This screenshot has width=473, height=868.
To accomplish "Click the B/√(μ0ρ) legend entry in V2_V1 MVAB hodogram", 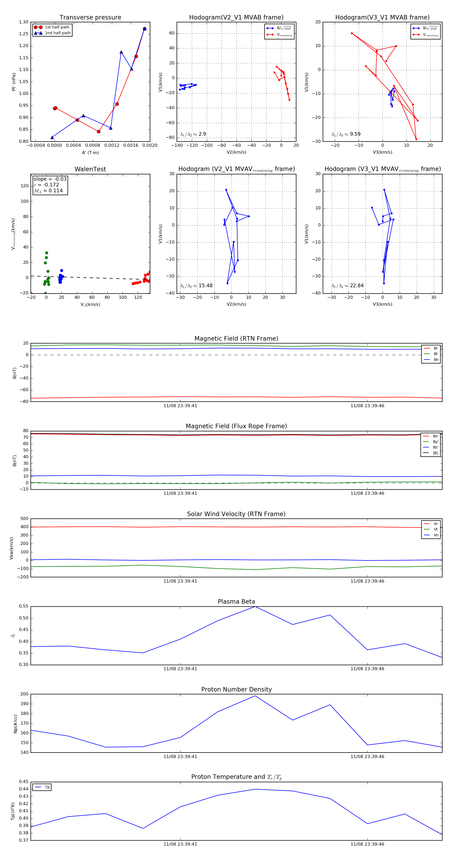I will [279, 28].
